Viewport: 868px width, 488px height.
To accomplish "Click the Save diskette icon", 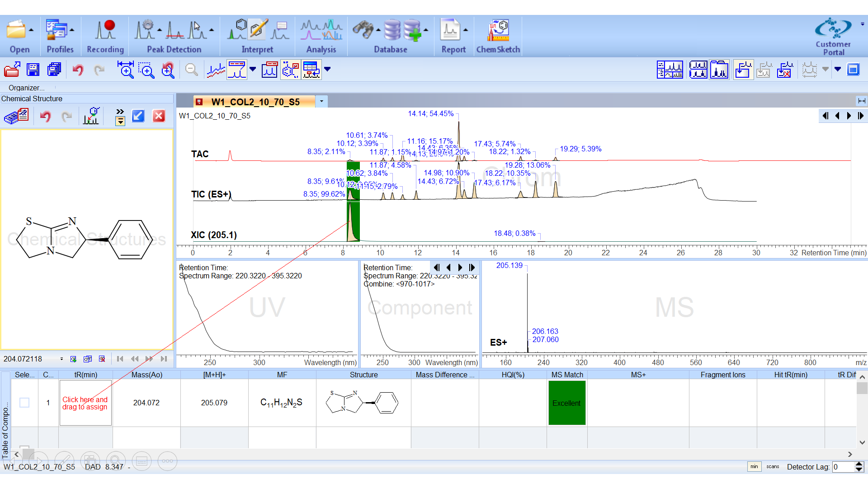I will tap(33, 70).
